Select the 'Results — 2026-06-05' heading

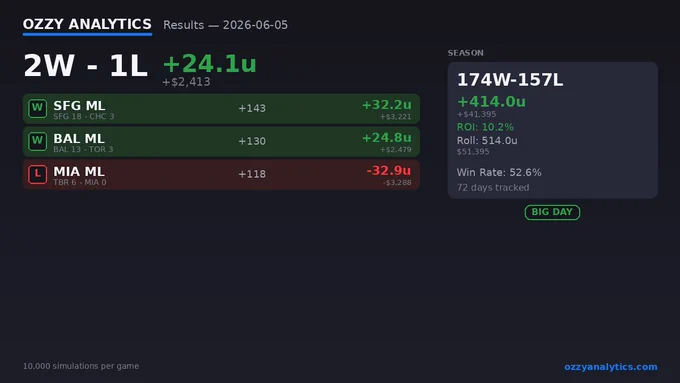click(x=225, y=25)
